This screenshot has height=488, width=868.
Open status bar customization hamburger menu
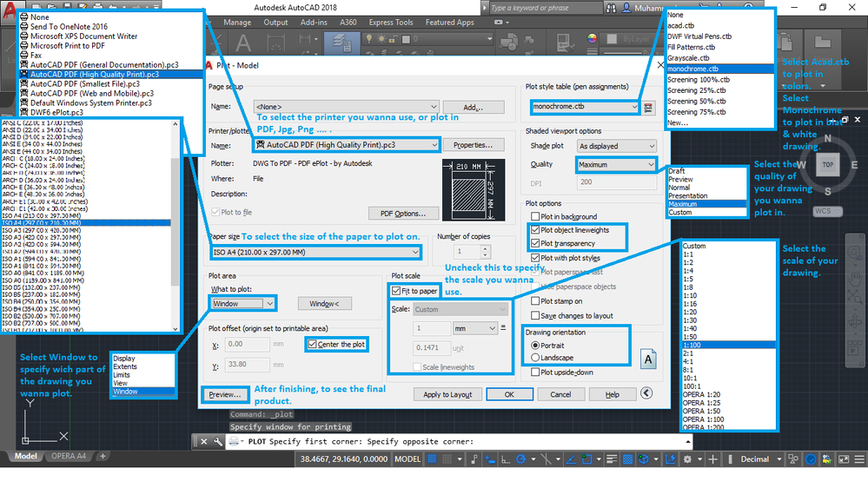point(859,459)
